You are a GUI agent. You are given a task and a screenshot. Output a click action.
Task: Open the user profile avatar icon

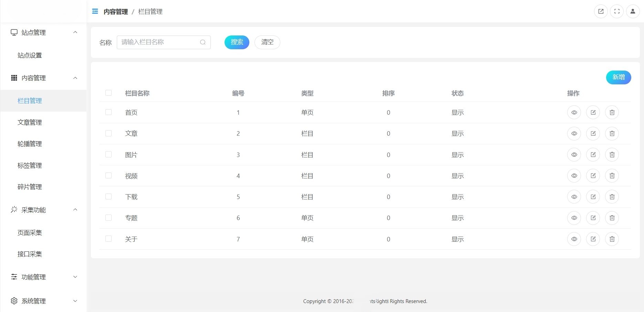click(633, 11)
